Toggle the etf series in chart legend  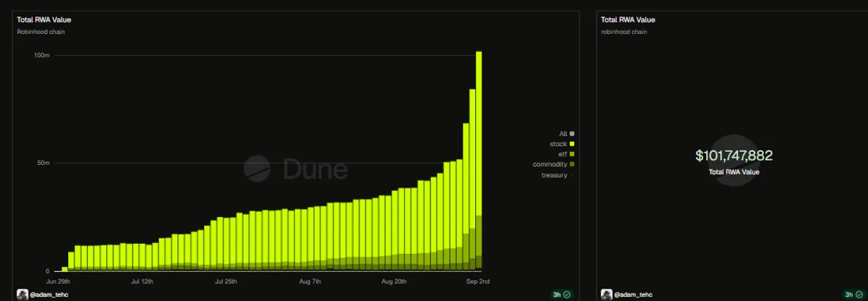coord(566,154)
